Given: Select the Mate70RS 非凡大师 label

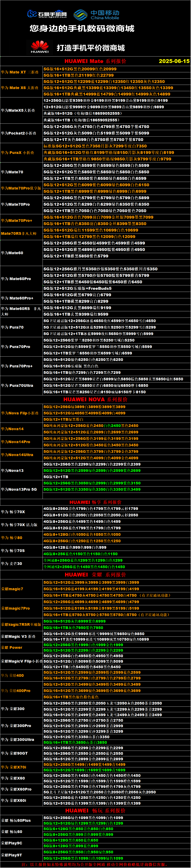Looking at the screenshot, I should click(x=19, y=233).
